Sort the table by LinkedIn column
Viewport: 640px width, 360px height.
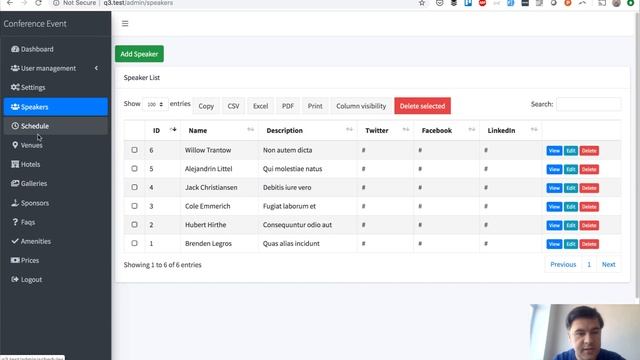511,131
